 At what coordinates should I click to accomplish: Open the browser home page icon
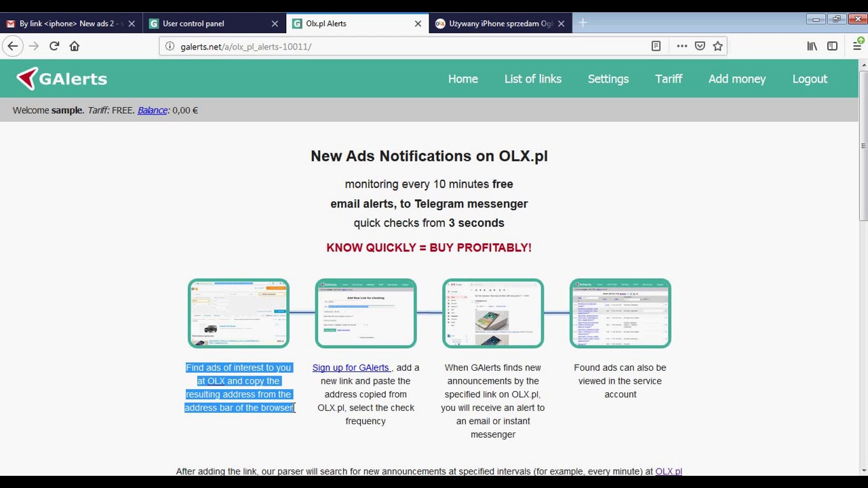[x=75, y=46]
